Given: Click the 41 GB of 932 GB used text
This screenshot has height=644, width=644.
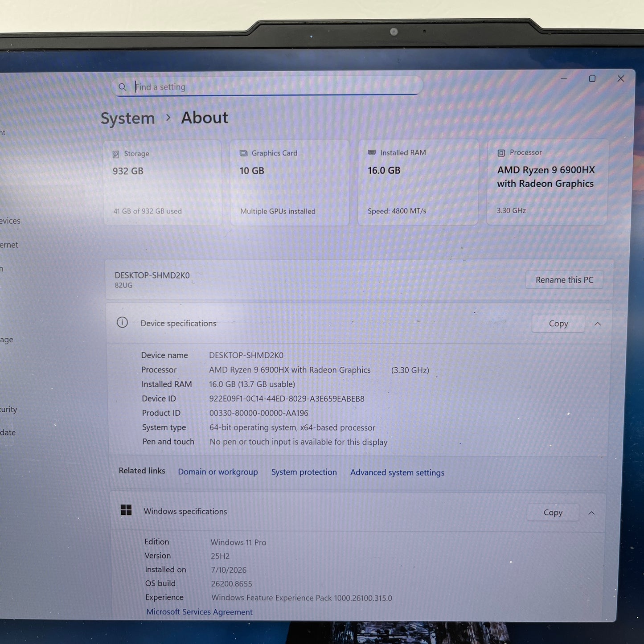Looking at the screenshot, I should (148, 211).
